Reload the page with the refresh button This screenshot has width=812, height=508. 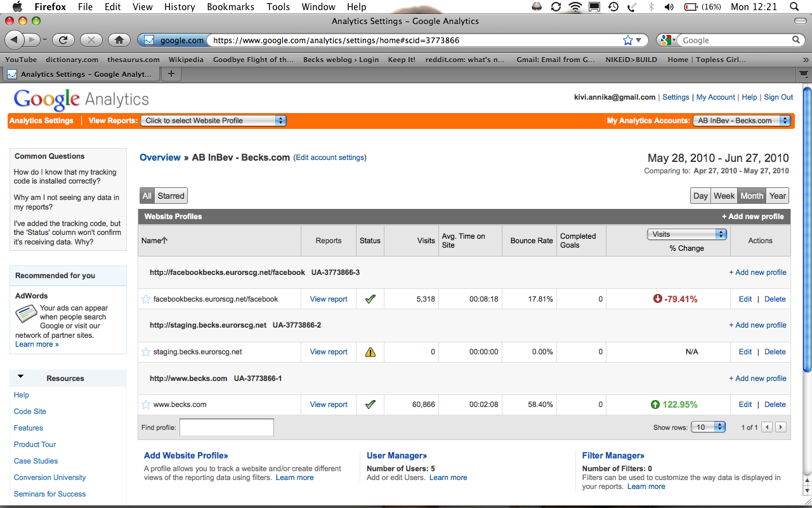63,39
